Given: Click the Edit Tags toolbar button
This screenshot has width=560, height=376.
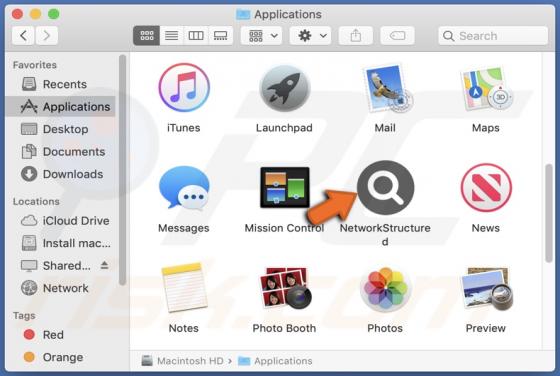Looking at the screenshot, I should point(398,36).
